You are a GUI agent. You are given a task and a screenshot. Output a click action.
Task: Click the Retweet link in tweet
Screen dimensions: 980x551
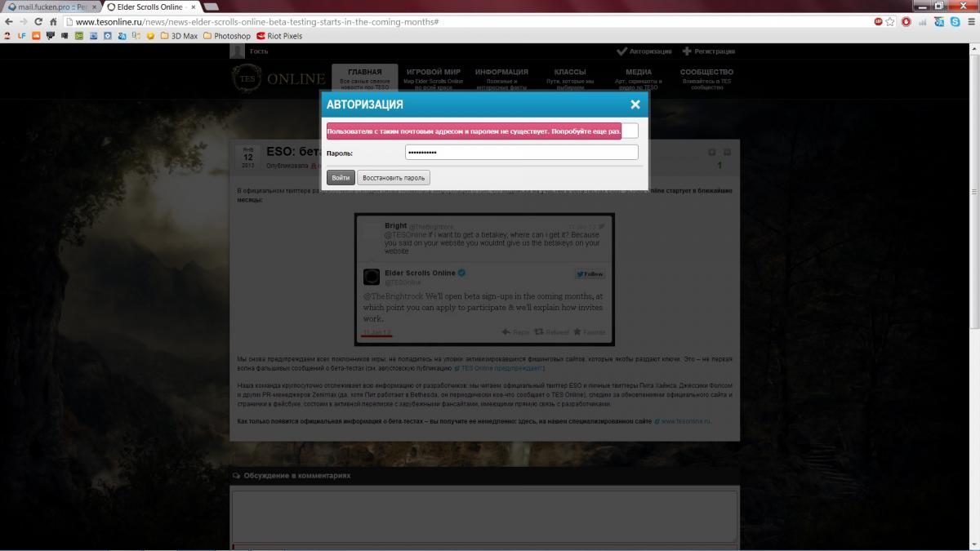[552, 332]
